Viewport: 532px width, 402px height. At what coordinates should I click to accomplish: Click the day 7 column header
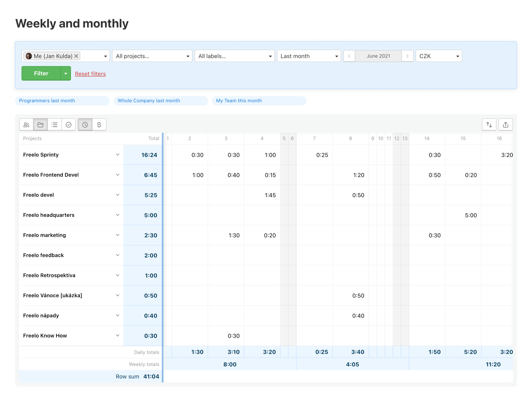[314, 139]
